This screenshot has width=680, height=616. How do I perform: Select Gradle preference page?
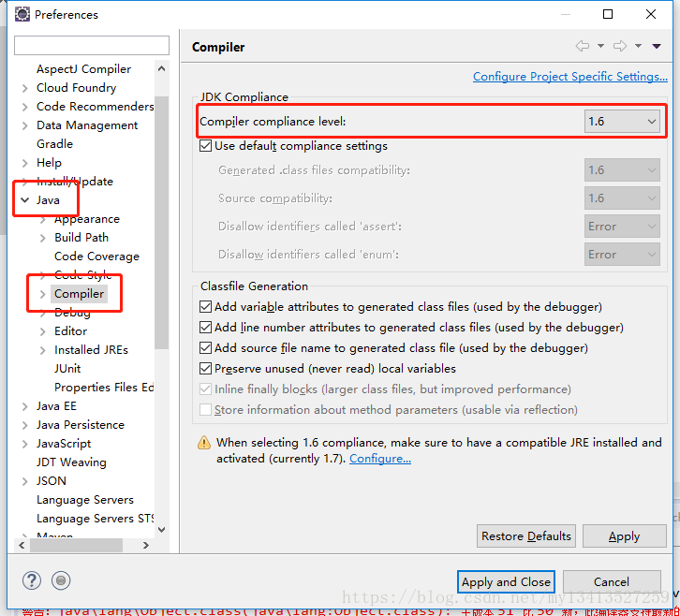pos(54,143)
